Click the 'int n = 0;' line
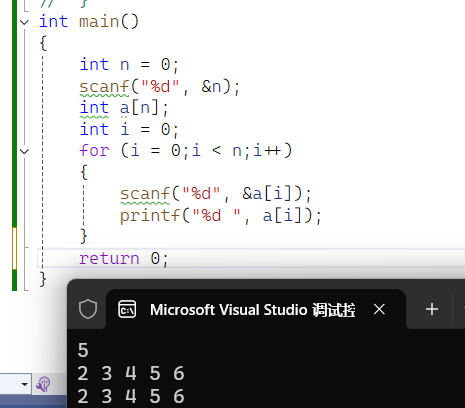Screen dimensions: 465x408 (x=129, y=64)
